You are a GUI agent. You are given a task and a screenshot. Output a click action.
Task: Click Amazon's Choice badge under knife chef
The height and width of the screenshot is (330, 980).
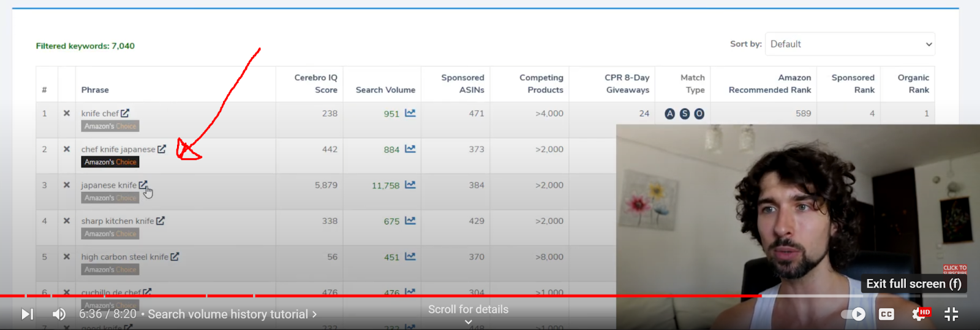110,126
